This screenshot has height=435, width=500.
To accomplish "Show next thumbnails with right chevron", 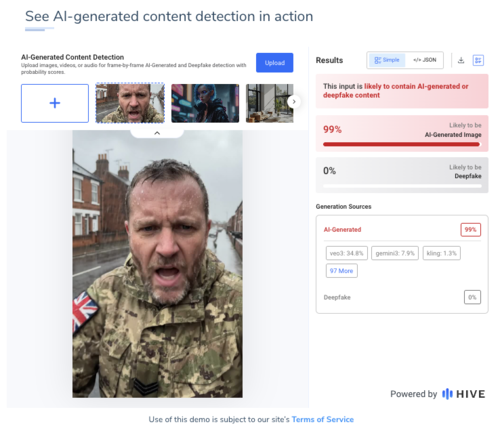I will tap(294, 102).
